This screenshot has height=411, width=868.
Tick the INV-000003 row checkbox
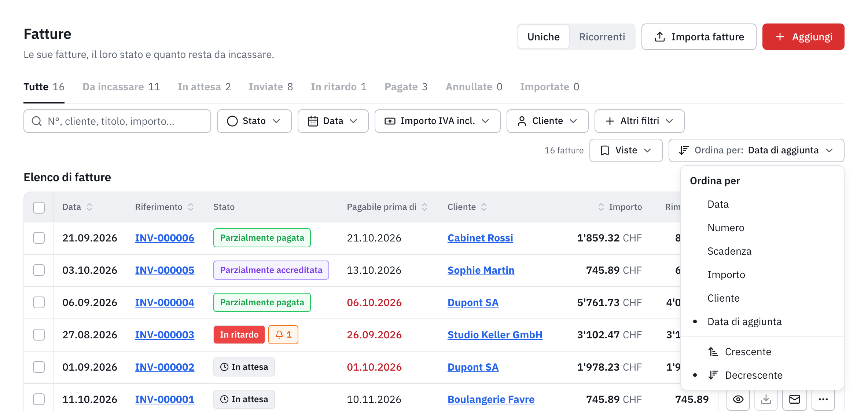[x=39, y=335]
